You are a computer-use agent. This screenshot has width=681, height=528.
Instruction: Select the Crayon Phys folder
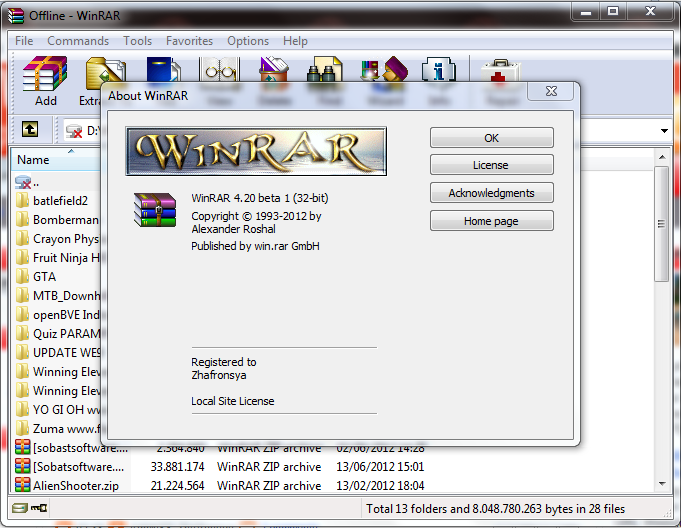[56, 239]
